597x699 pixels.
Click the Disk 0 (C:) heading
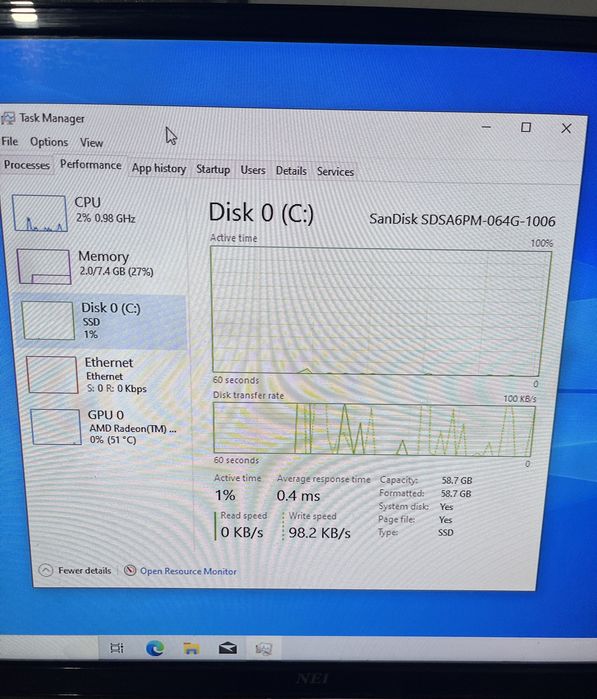pos(261,213)
